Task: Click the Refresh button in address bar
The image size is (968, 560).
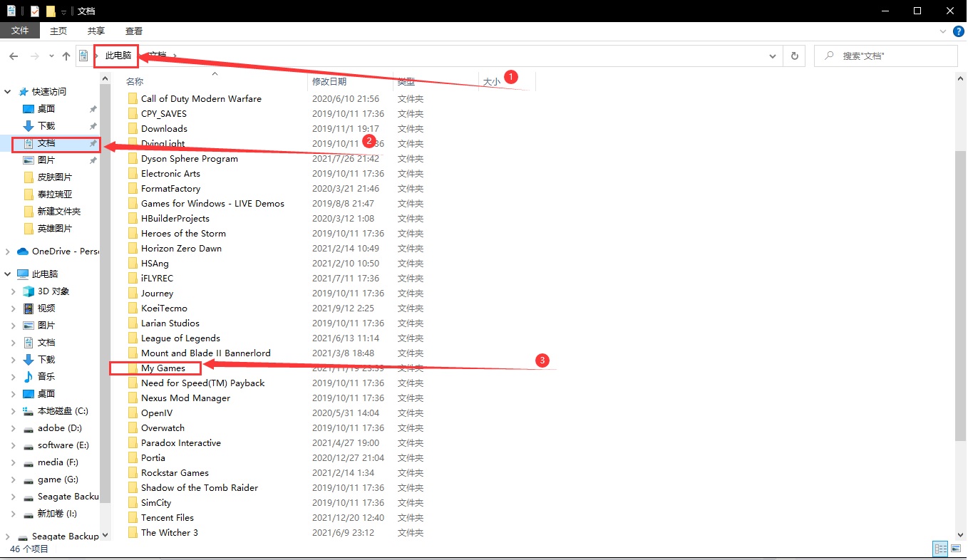Action: (794, 56)
